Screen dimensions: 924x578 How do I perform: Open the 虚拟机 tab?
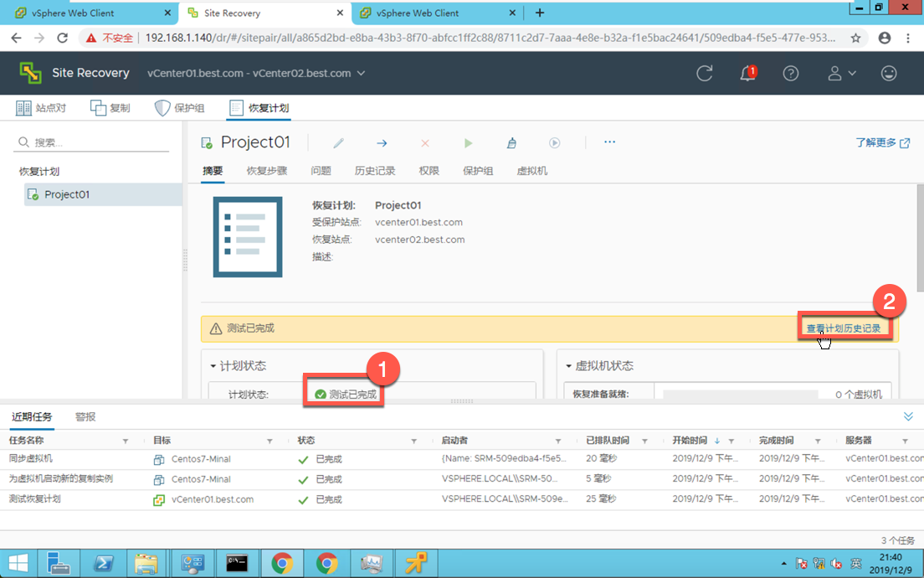(532, 171)
